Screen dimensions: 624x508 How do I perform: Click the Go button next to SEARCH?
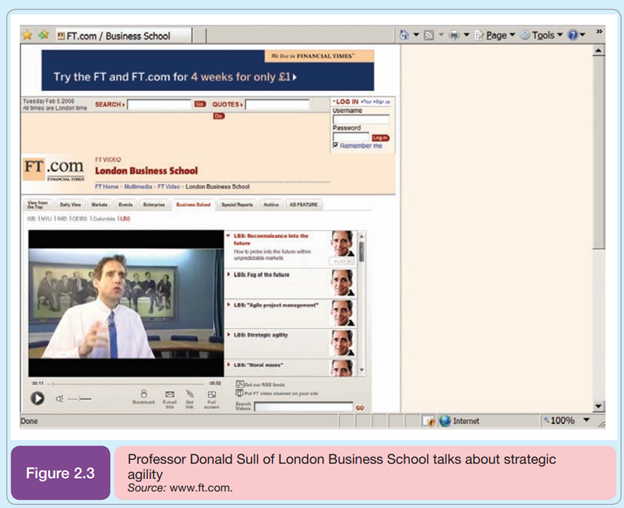click(200, 104)
